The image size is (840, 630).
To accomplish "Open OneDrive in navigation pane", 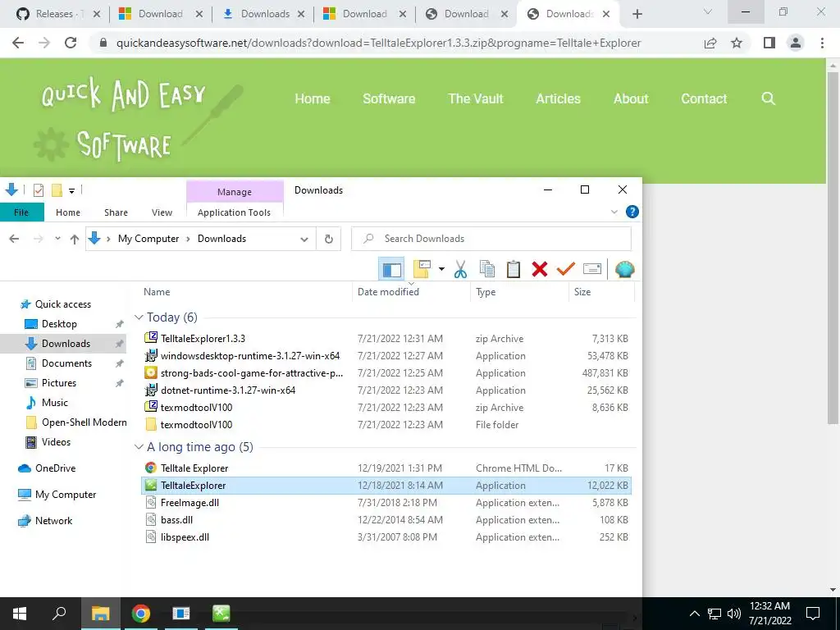I will tap(55, 468).
